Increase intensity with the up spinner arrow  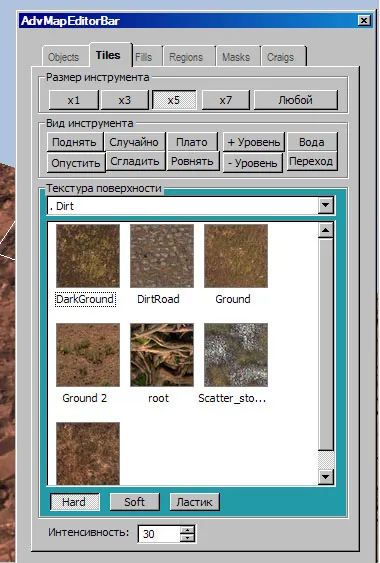coord(187,530)
